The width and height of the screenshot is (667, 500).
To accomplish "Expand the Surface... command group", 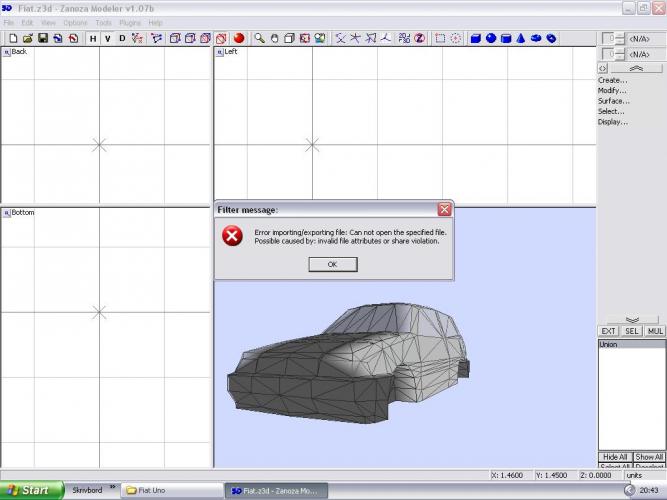I will 613,101.
